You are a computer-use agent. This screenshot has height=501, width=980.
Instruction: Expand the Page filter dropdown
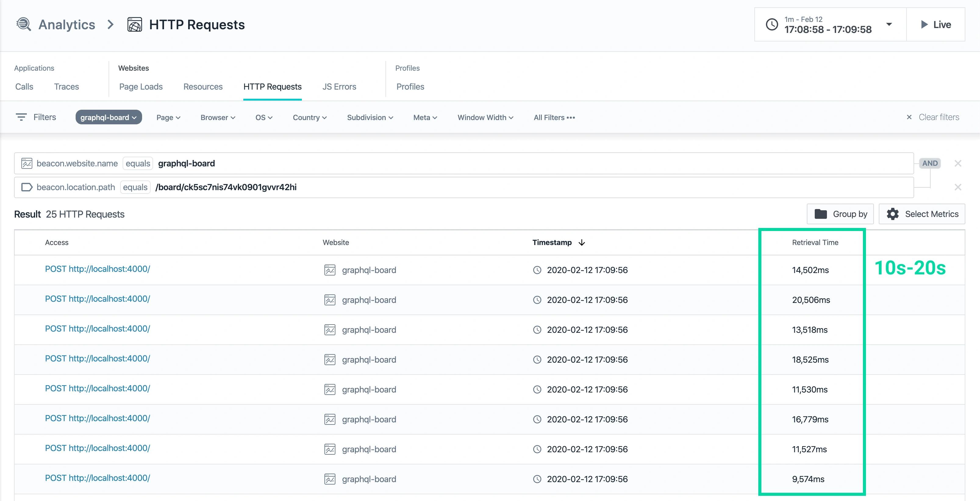(168, 117)
